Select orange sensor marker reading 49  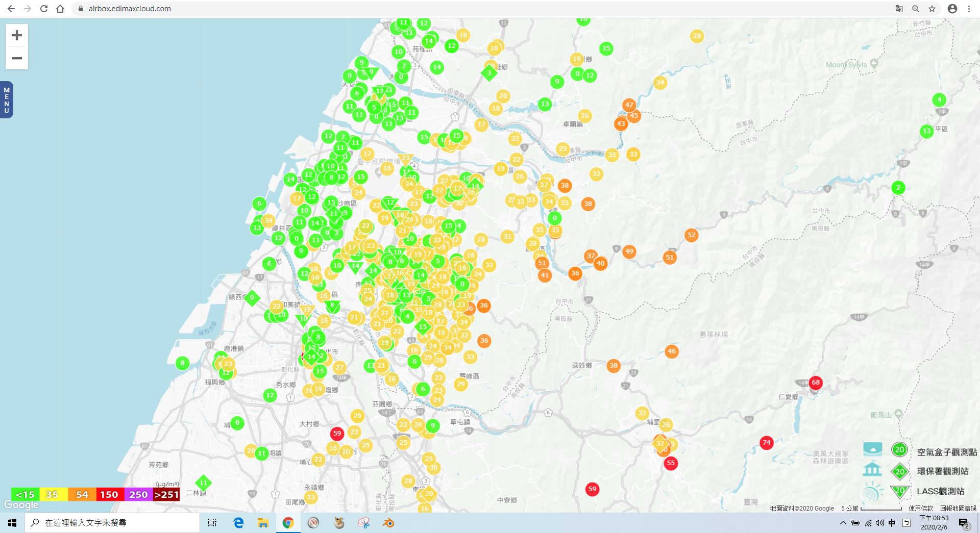[x=629, y=251]
